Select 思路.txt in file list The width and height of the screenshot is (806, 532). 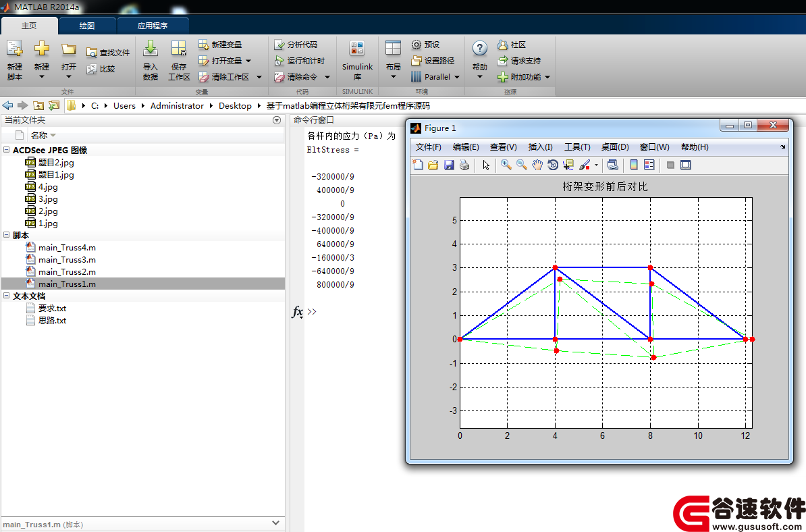(52, 320)
